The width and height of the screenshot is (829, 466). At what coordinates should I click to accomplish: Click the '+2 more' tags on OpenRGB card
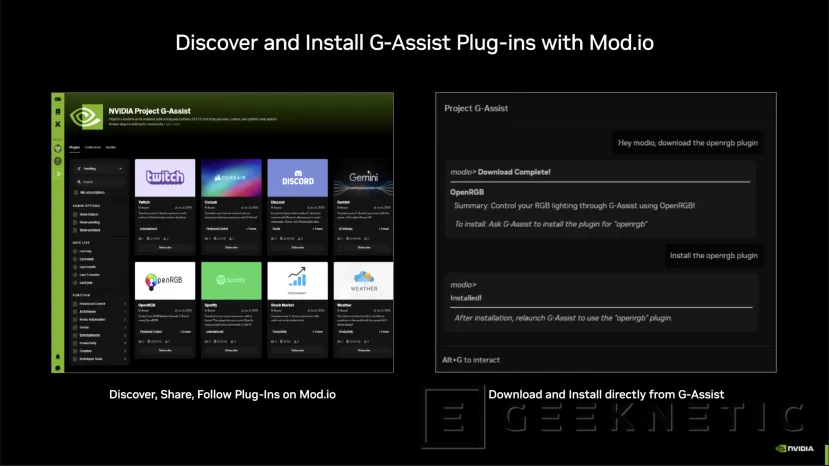(x=186, y=332)
